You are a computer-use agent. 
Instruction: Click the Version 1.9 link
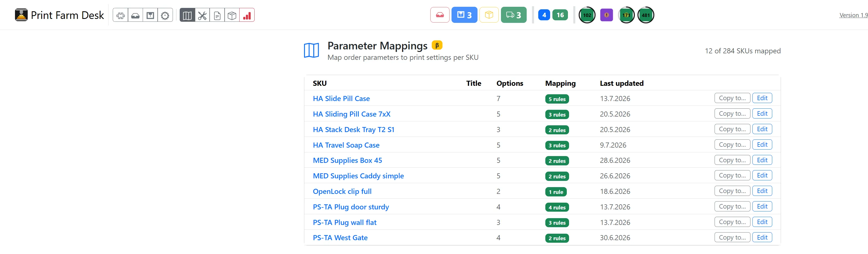853,15
